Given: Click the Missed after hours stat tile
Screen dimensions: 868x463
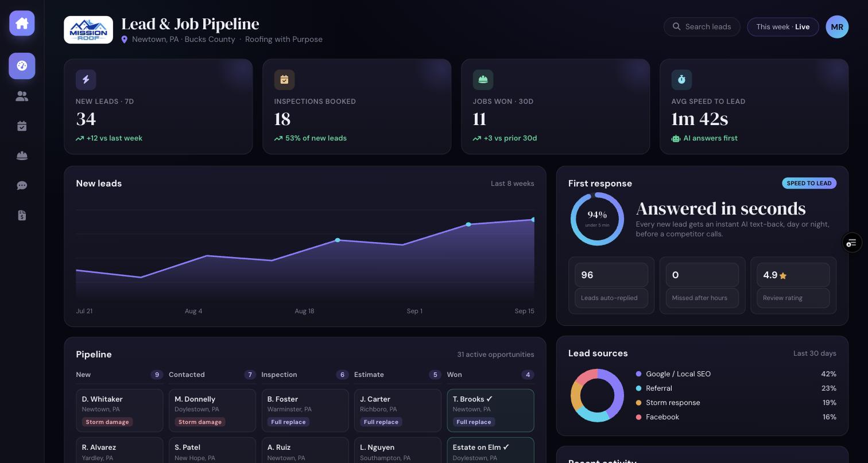Looking at the screenshot, I should [702, 285].
